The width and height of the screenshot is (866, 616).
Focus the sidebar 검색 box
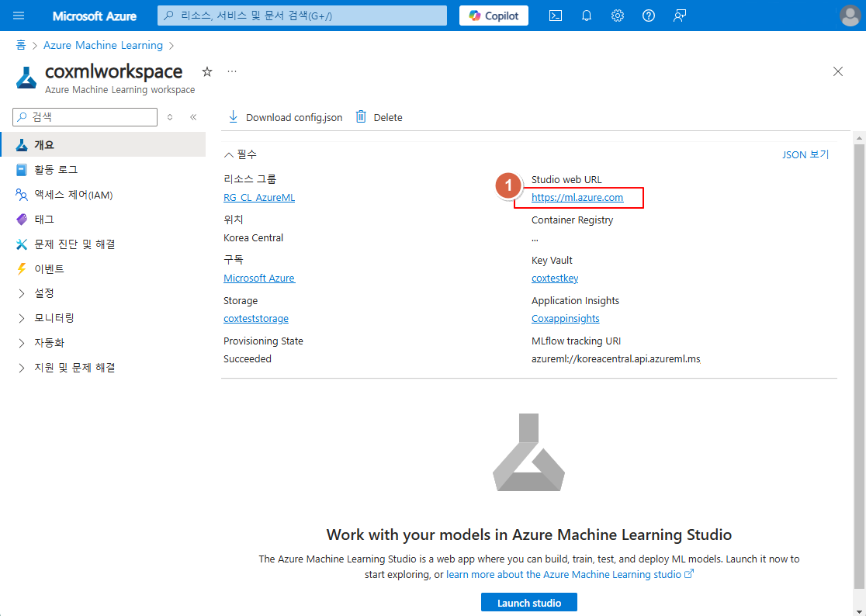point(85,117)
